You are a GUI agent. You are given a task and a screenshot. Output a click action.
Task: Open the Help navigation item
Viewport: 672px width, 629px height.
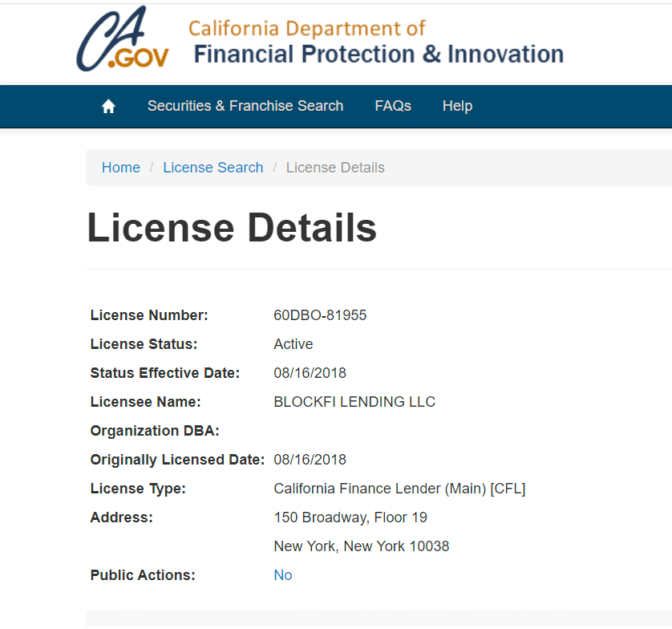(457, 106)
